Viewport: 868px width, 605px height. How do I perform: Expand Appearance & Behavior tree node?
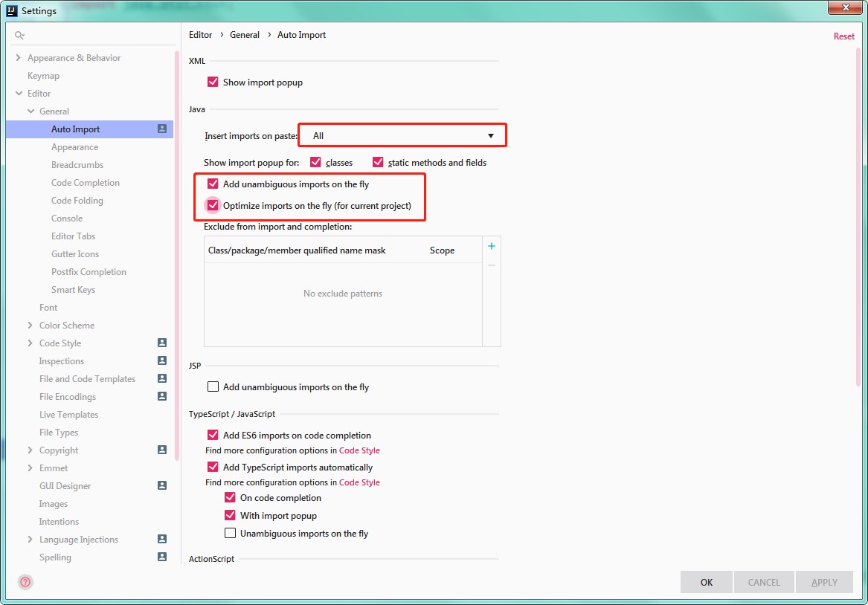tap(19, 57)
